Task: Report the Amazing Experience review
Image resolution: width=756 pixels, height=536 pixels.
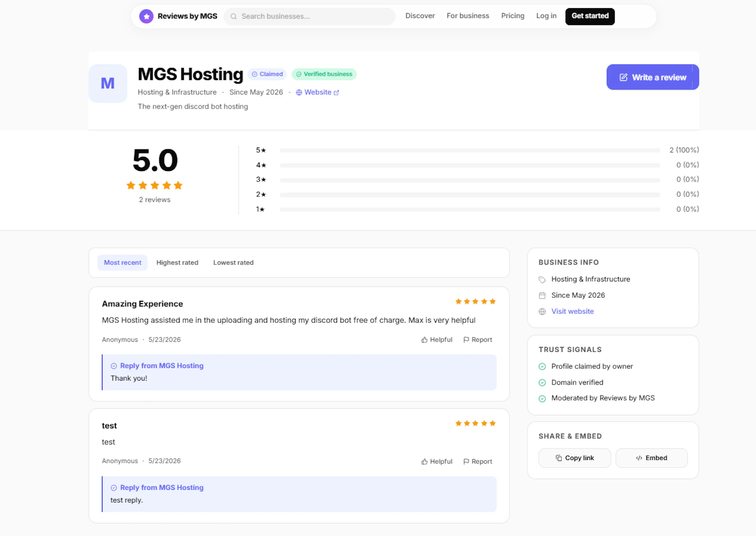Action: click(x=478, y=340)
